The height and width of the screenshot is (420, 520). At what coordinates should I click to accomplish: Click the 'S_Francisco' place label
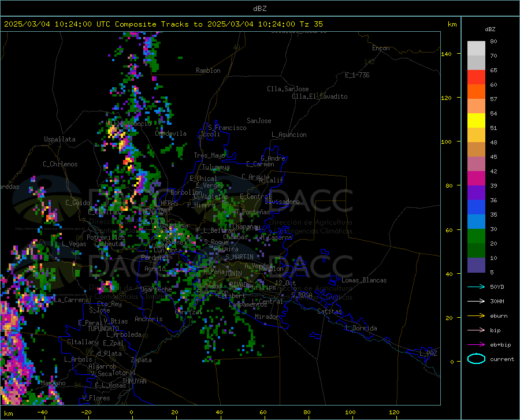(227, 128)
